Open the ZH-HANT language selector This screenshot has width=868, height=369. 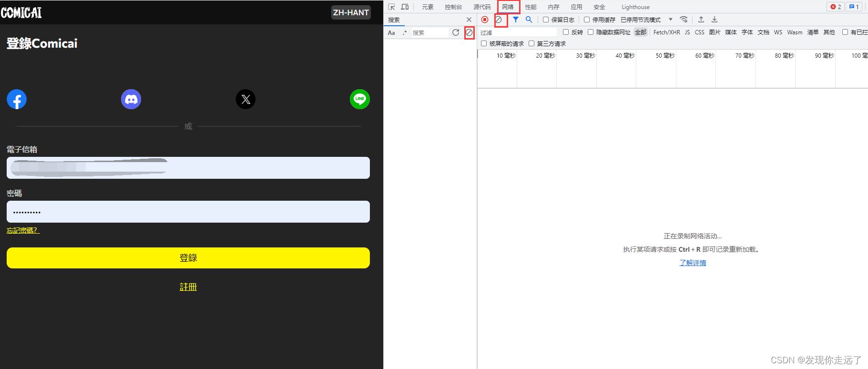351,12
